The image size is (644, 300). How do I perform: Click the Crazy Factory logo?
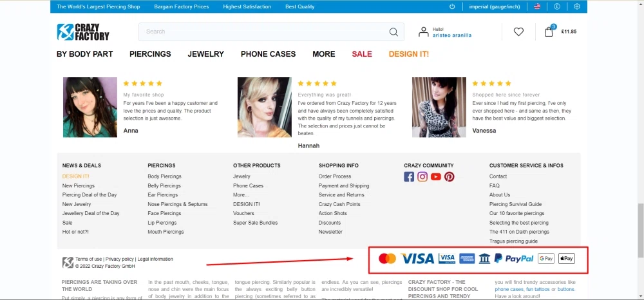point(83,32)
